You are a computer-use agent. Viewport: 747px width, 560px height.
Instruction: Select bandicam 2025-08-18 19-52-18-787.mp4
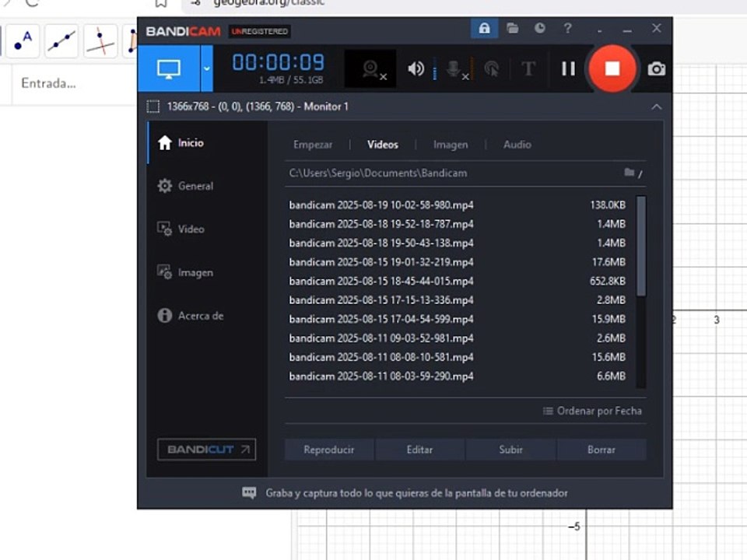pyautogui.click(x=458, y=224)
